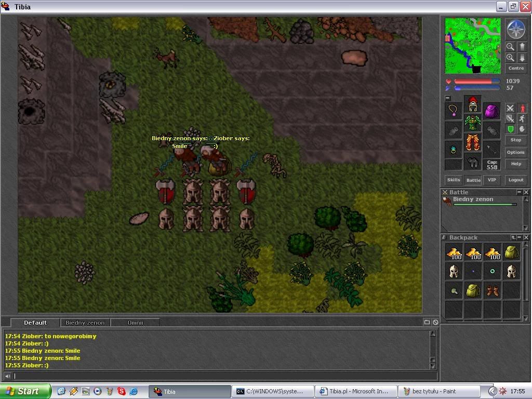Switch to bez tytułu - Paint taskbar window

click(438, 391)
